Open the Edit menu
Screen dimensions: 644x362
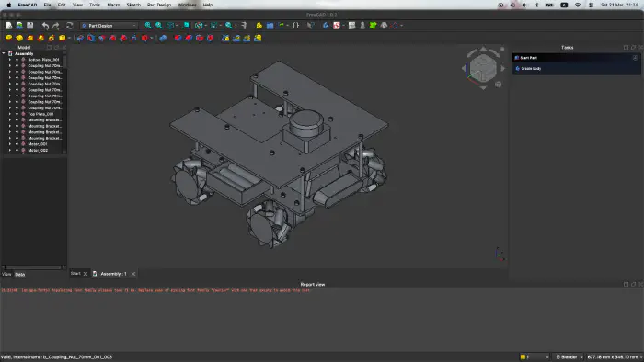pos(62,5)
